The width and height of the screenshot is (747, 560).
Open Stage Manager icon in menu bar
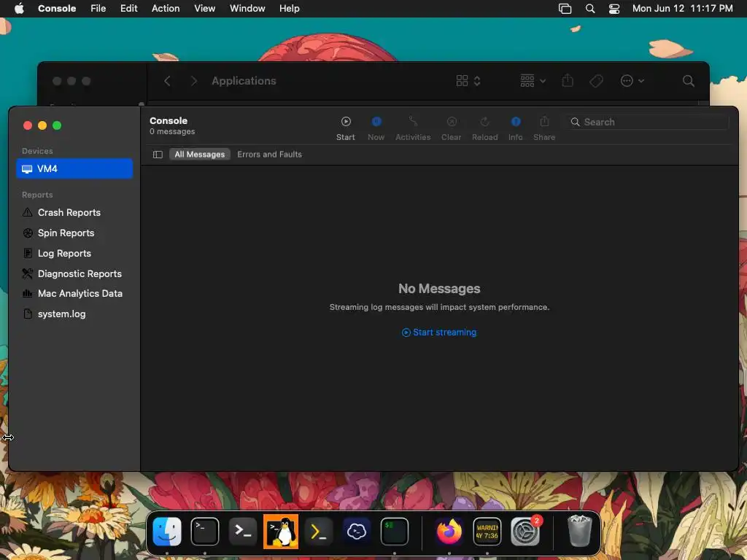point(565,9)
